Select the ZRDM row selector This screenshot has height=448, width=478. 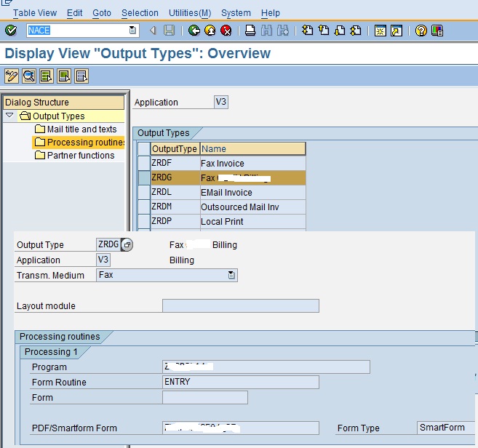point(144,207)
